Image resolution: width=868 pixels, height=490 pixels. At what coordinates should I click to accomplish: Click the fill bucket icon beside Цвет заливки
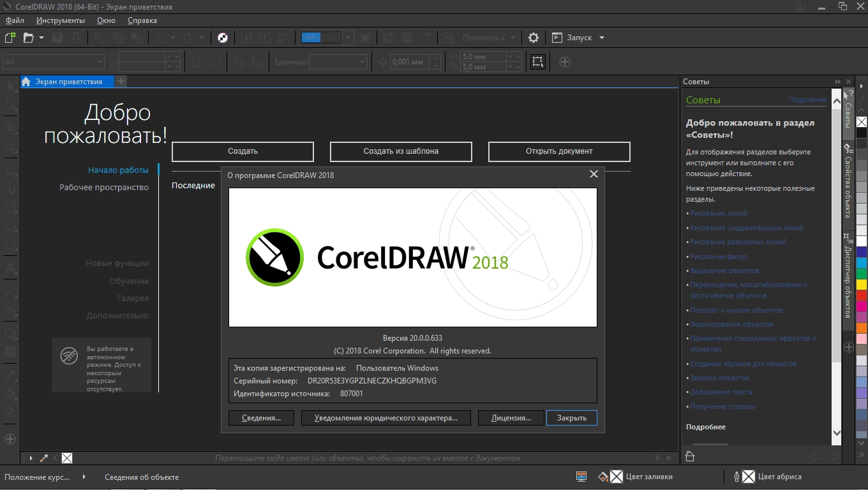coord(603,477)
